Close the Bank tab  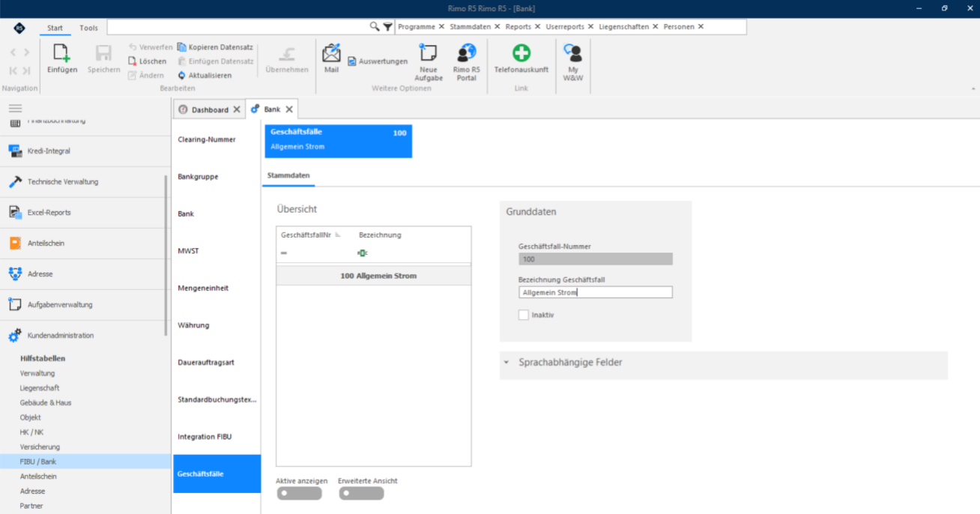click(x=289, y=109)
